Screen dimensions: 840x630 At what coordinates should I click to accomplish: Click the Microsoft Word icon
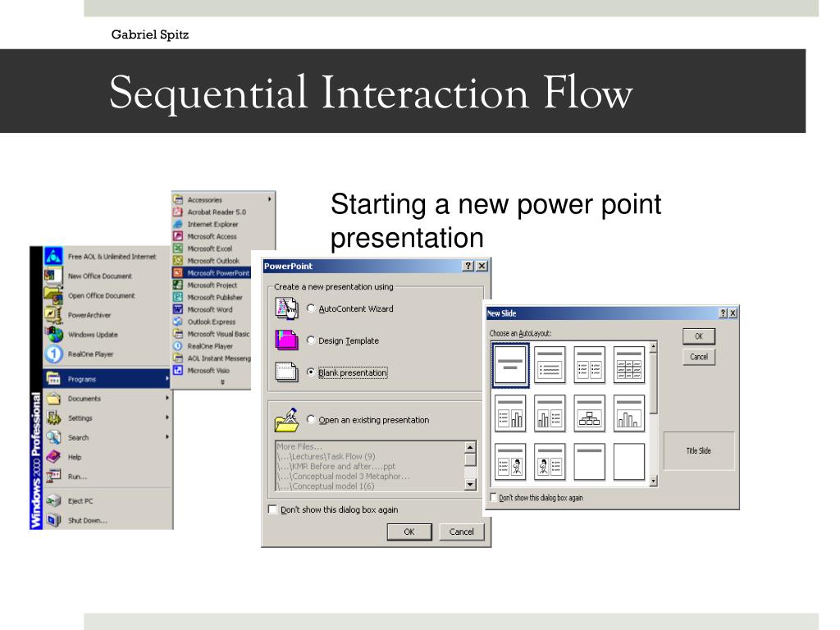(178, 309)
